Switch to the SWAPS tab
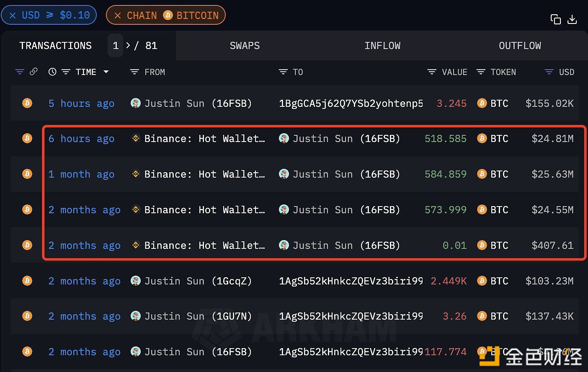 click(245, 46)
